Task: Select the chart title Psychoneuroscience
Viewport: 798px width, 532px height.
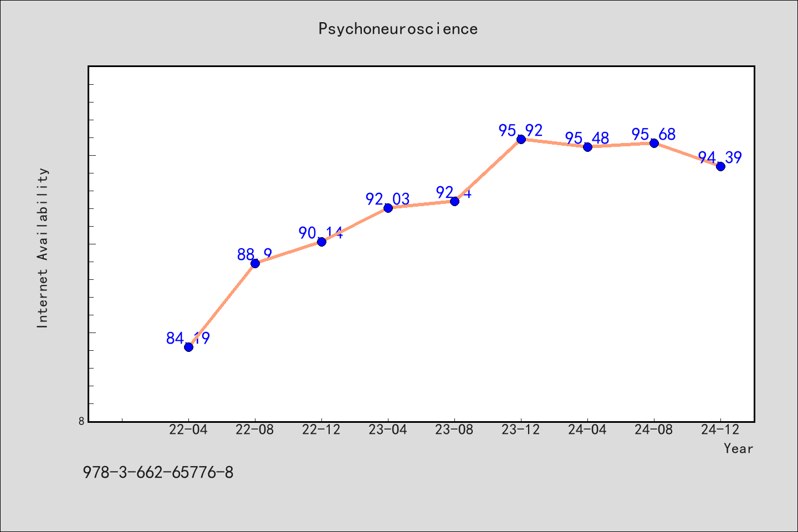Action: pyautogui.click(x=398, y=29)
